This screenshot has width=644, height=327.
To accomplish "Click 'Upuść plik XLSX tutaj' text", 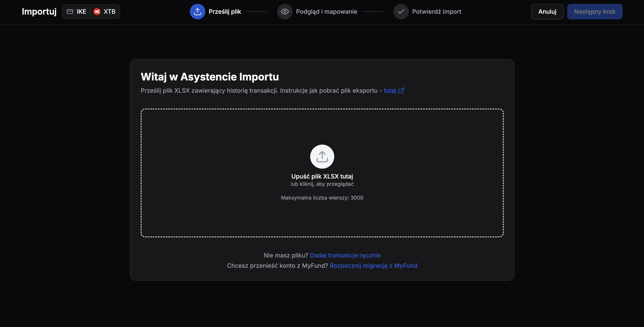I will pyautogui.click(x=322, y=176).
